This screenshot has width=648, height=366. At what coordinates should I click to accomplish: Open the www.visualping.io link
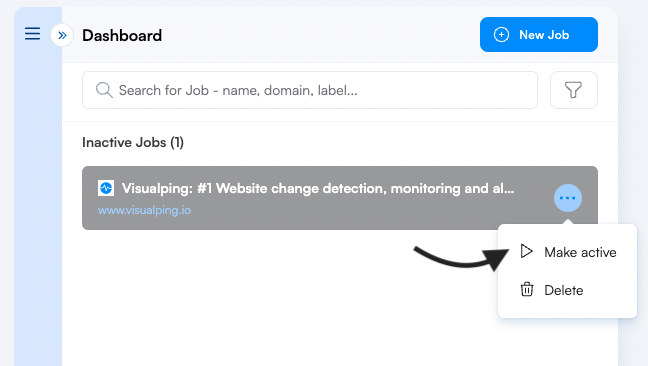coord(144,210)
